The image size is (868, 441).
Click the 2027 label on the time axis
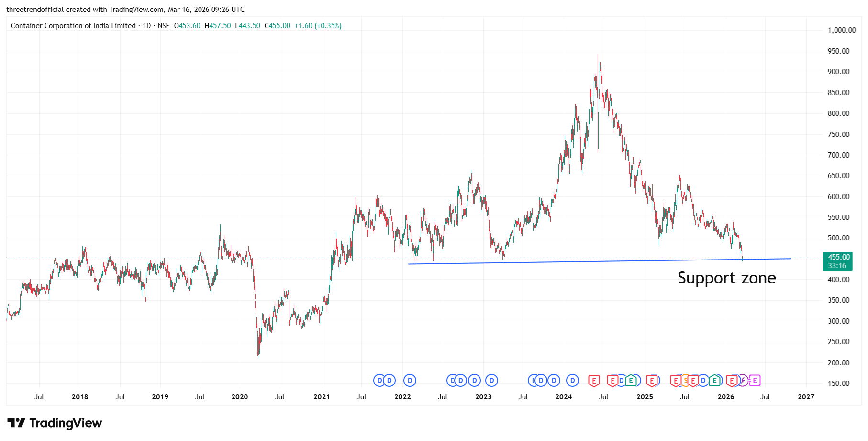(x=806, y=397)
